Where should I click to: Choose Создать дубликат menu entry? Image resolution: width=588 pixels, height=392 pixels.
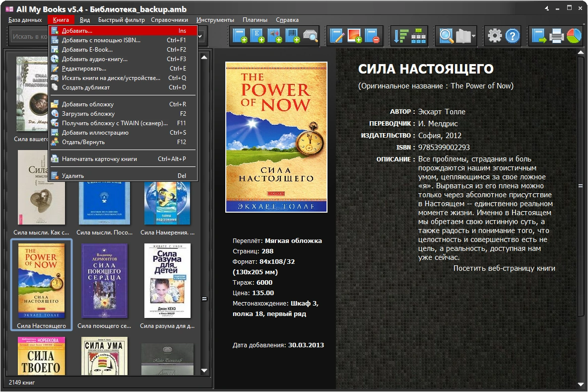(x=123, y=87)
